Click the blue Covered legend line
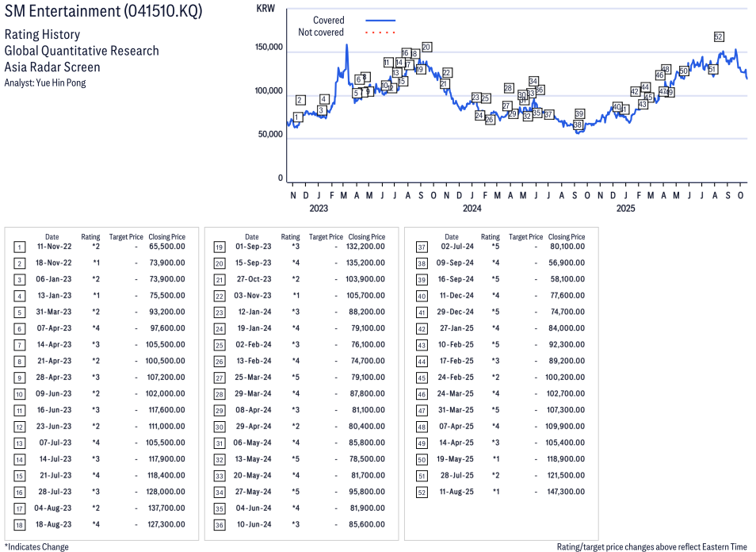The width and height of the screenshot is (756, 552). pos(380,21)
